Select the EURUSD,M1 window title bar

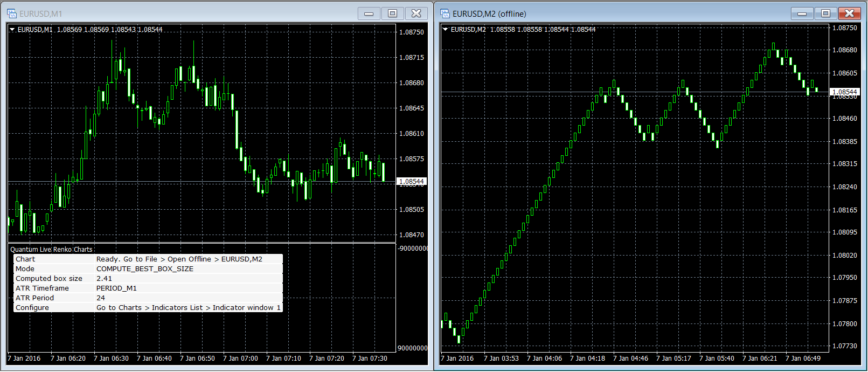pos(189,13)
